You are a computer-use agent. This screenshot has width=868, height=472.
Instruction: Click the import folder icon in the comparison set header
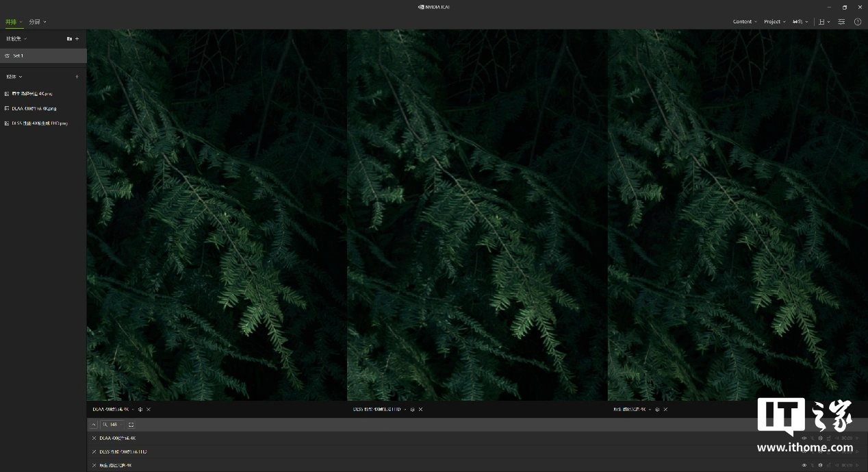pos(69,39)
